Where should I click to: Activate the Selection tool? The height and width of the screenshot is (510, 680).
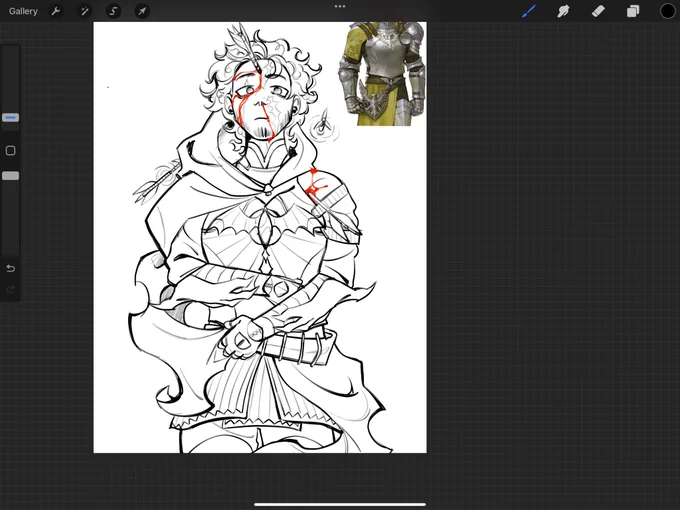click(114, 11)
